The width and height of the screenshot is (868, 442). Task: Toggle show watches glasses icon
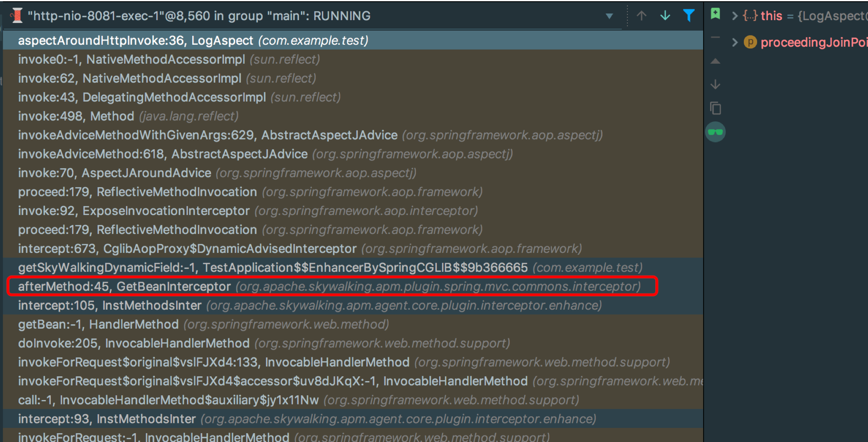[x=715, y=132]
